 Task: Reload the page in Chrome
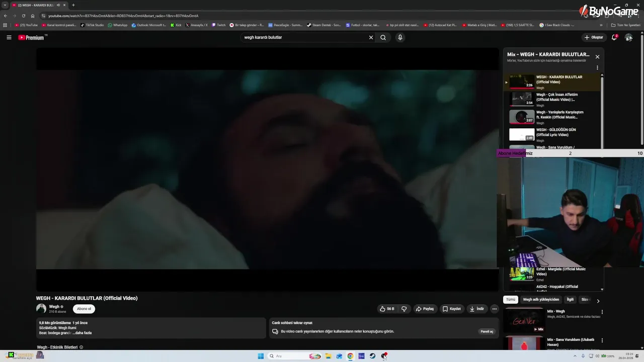coord(23,16)
